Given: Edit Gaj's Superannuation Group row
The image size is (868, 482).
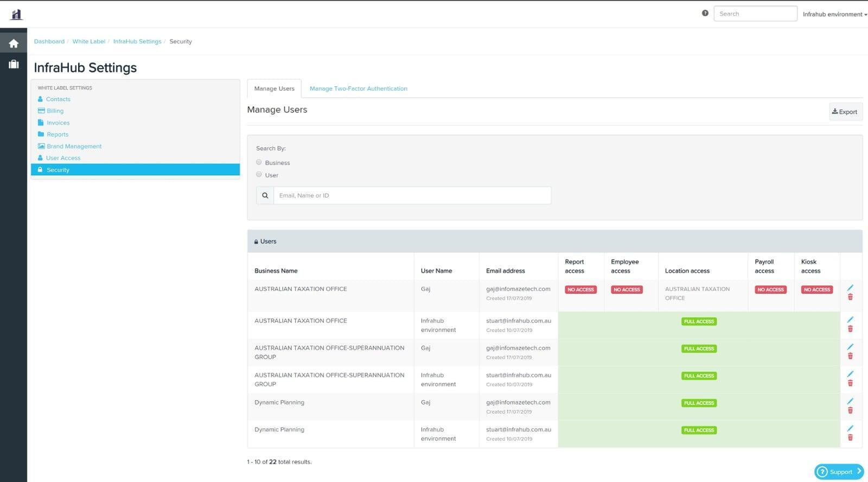Looking at the screenshot, I should coord(850,347).
